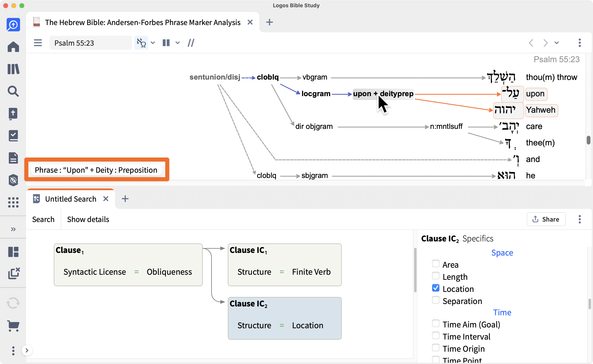
Task: Click the Time heading link
Action: coord(502,312)
